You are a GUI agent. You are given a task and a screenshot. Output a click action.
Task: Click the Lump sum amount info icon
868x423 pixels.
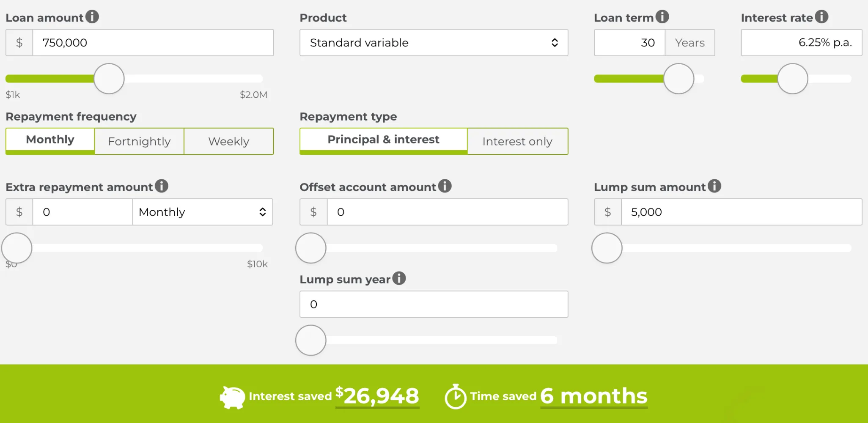pyautogui.click(x=714, y=186)
